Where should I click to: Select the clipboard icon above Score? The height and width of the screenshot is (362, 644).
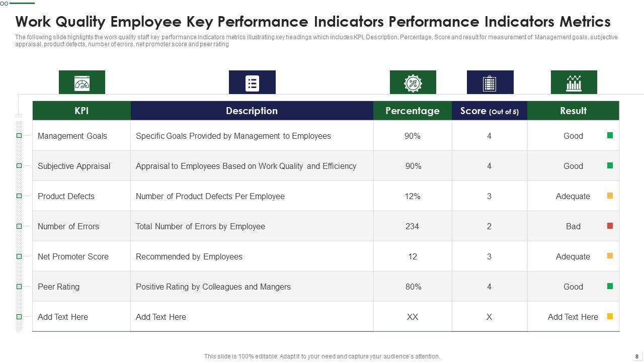click(490, 83)
